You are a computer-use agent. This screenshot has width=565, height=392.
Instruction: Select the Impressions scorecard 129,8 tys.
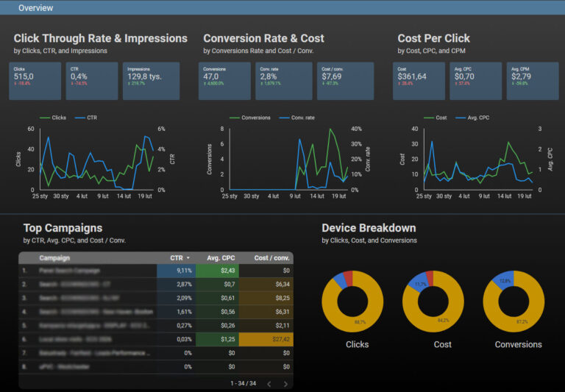click(x=151, y=81)
